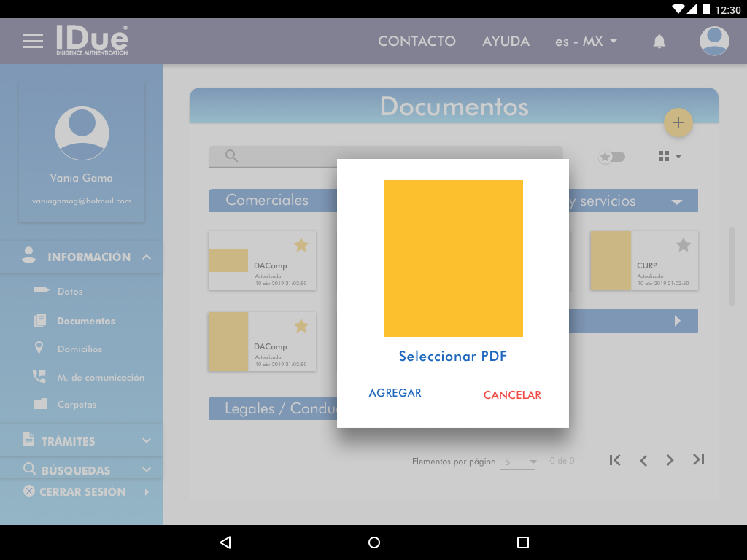Viewport: 747px width, 560px height.
Task: Toggle favorite star on CURP document
Action: (683, 245)
